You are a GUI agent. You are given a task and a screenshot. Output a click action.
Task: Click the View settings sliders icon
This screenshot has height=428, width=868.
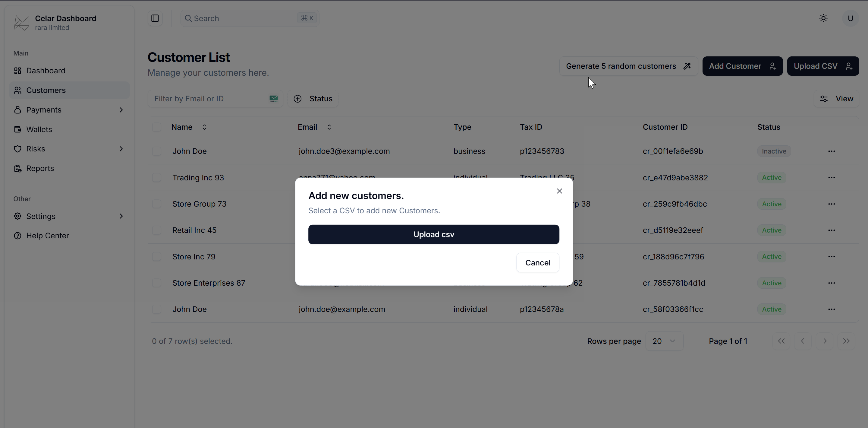(x=823, y=99)
